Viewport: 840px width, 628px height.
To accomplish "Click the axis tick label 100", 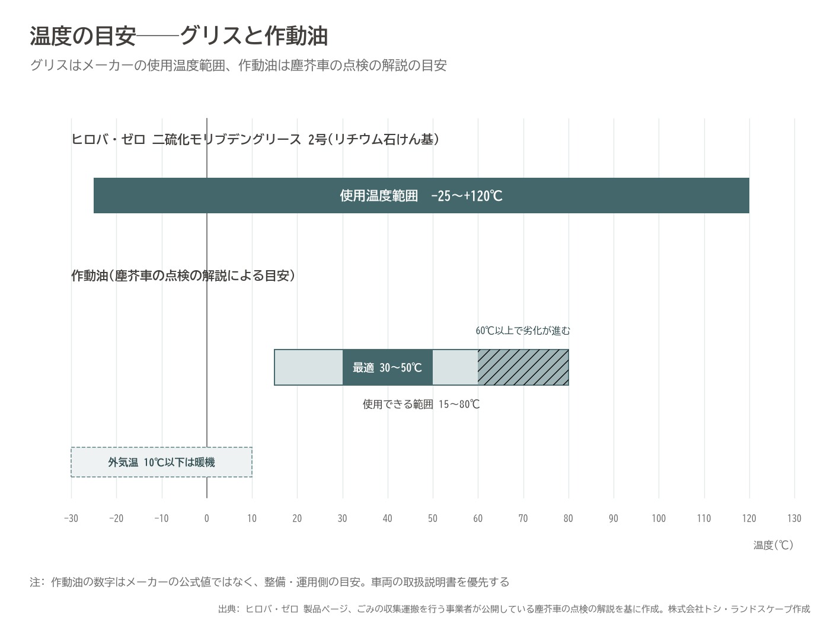I will [x=659, y=518].
